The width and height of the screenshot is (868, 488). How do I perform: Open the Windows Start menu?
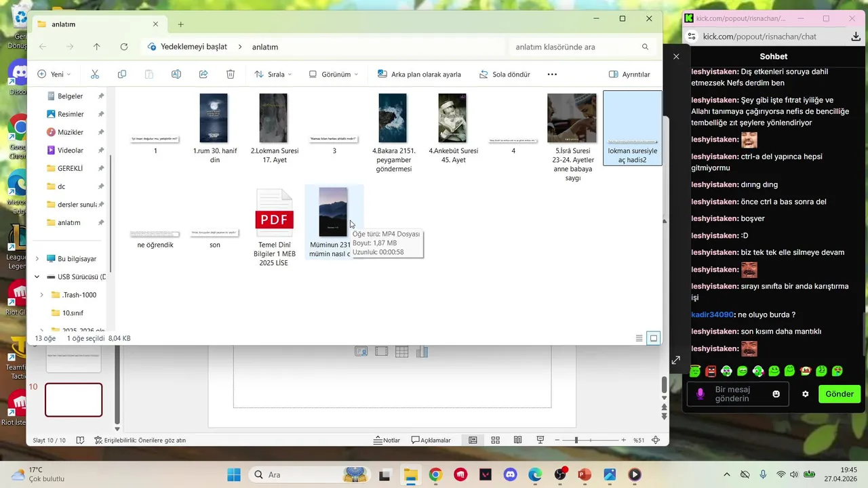234,474
